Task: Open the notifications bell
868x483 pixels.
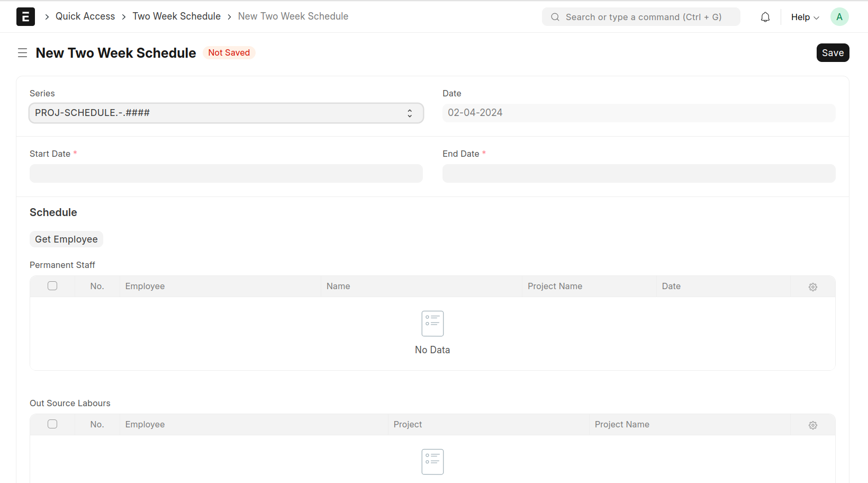Action: coord(765,17)
